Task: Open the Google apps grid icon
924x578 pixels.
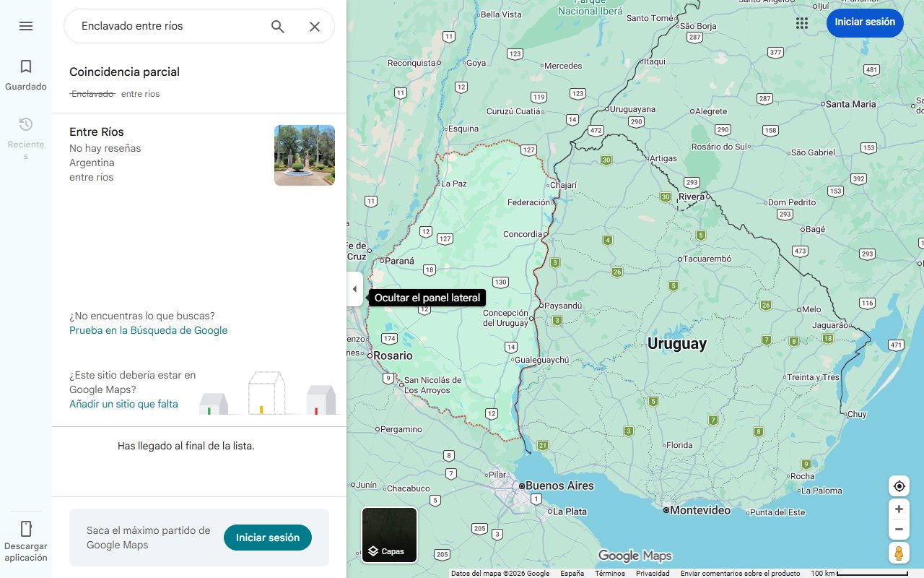Action: click(x=801, y=23)
